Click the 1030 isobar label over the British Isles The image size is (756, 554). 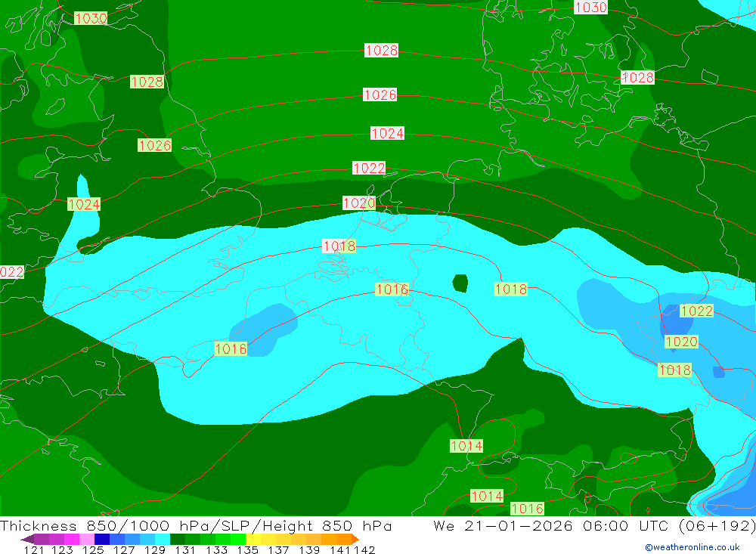click(x=91, y=18)
